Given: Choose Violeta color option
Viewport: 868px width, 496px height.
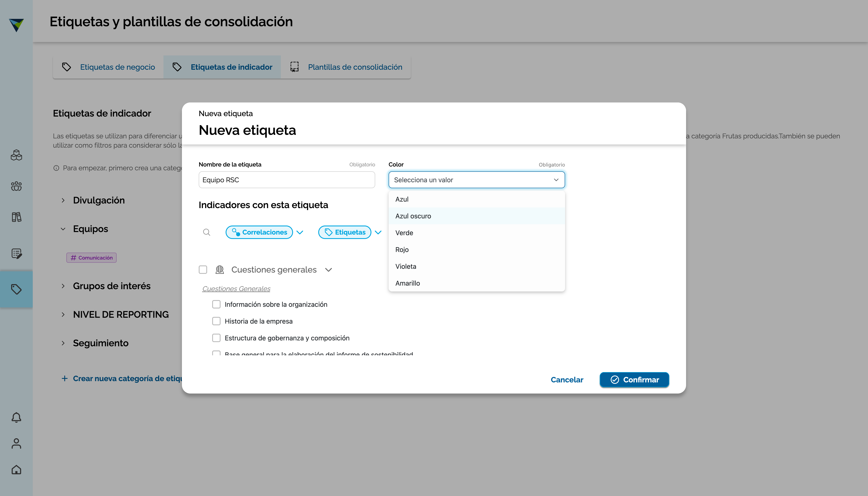Looking at the screenshot, I should pos(406,266).
